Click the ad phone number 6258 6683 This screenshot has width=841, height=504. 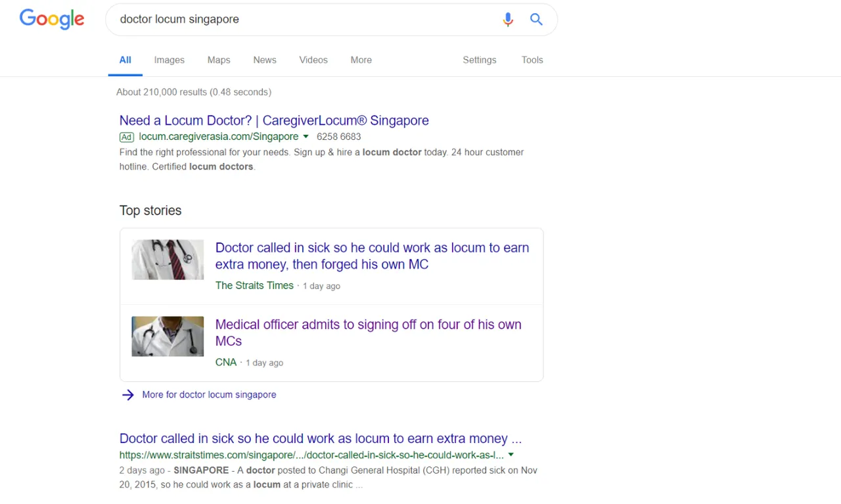[x=338, y=137]
